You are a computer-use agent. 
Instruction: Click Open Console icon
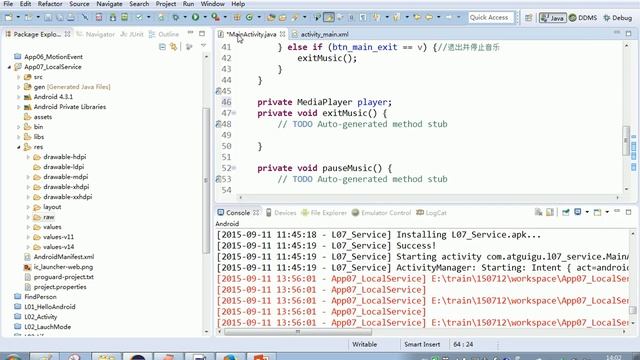point(597,212)
